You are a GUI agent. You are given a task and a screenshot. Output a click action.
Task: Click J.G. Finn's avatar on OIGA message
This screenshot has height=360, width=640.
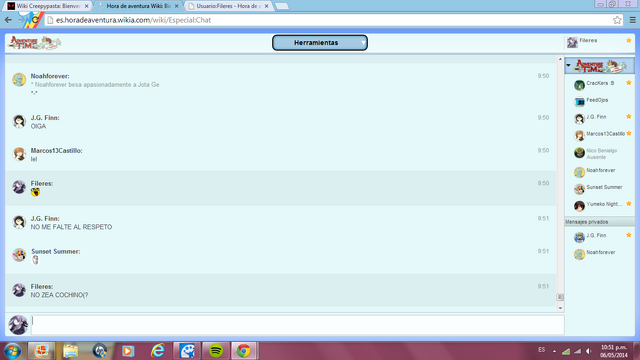[19, 121]
